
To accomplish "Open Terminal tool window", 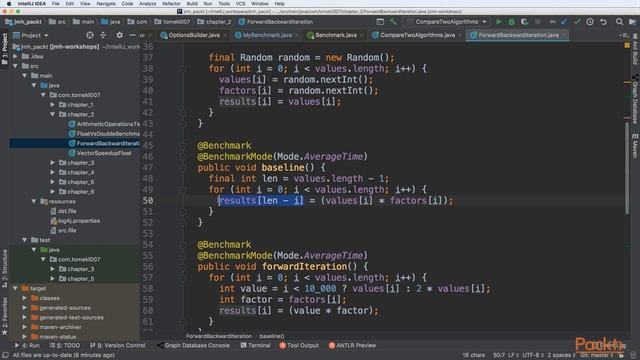I will coord(255,345).
